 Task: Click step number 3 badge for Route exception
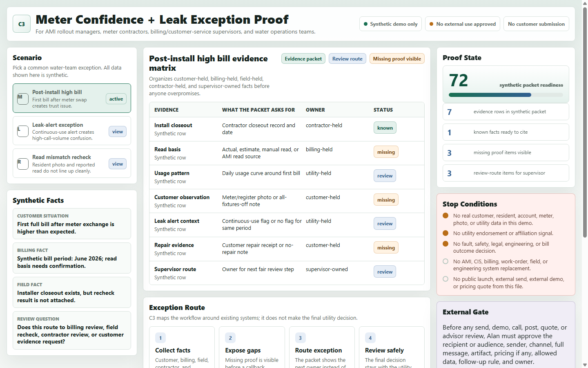tap(301, 338)
